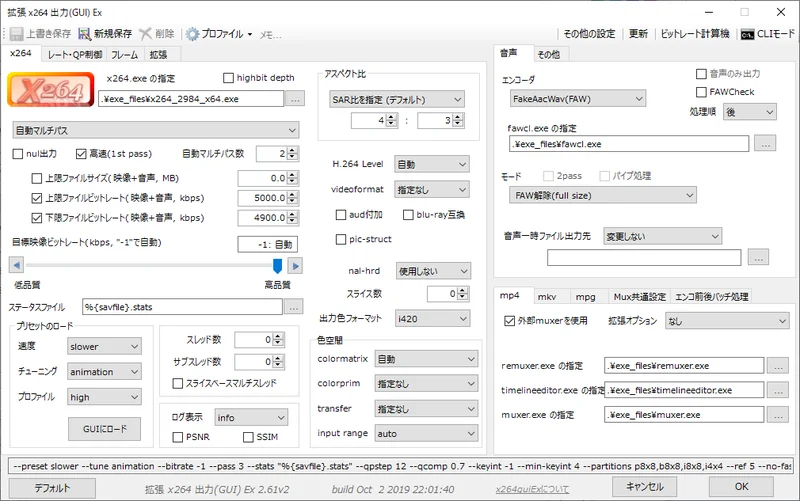Screen dimensions: 800x501
Task: Uncheck 外部muxerを使用 checkbox
Action: click(x=508, y=321)
